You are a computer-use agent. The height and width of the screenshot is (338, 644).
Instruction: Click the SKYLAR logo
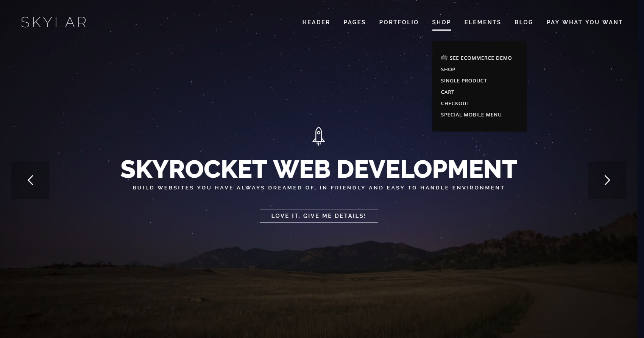click(x=54, y=22)
